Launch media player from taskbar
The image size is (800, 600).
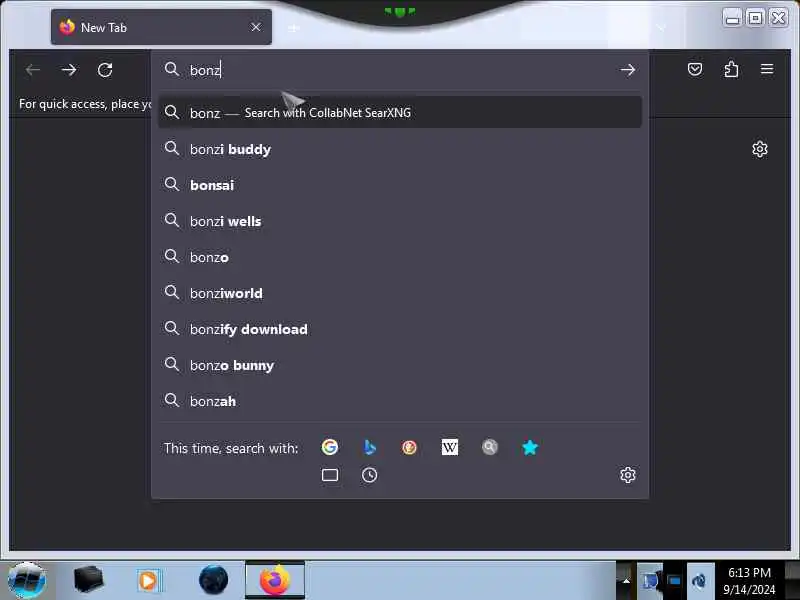149,581
